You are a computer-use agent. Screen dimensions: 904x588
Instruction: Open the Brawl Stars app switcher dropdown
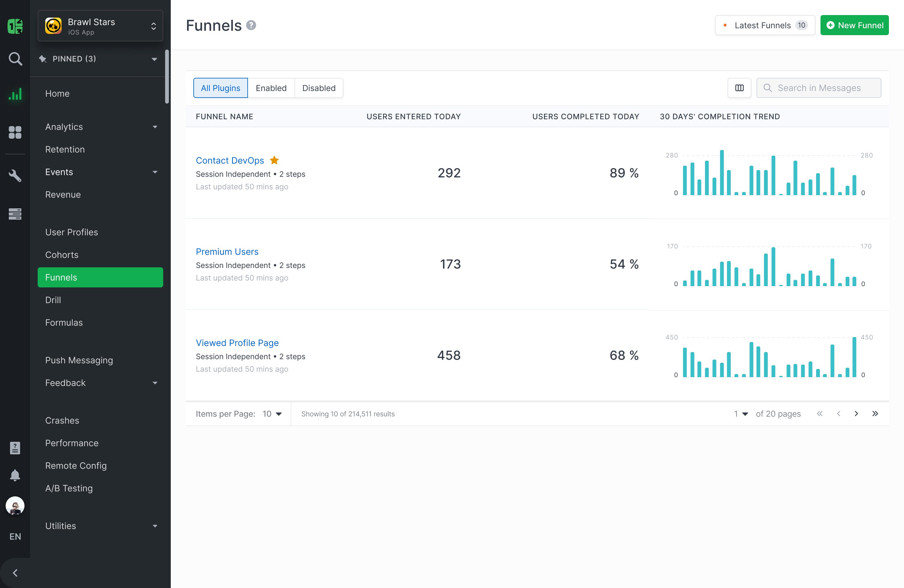pyautogui.click(x=100, y=26)
